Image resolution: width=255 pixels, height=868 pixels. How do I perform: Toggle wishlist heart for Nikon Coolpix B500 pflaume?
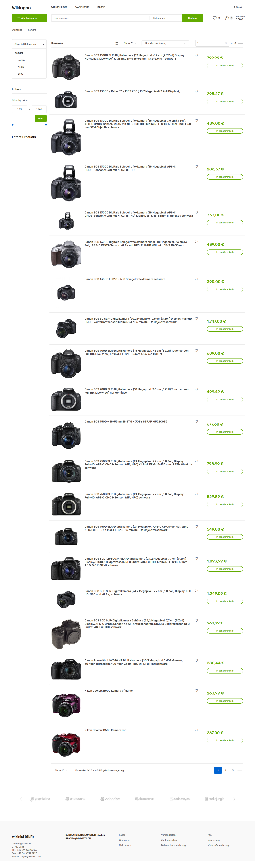coord(196,690)
